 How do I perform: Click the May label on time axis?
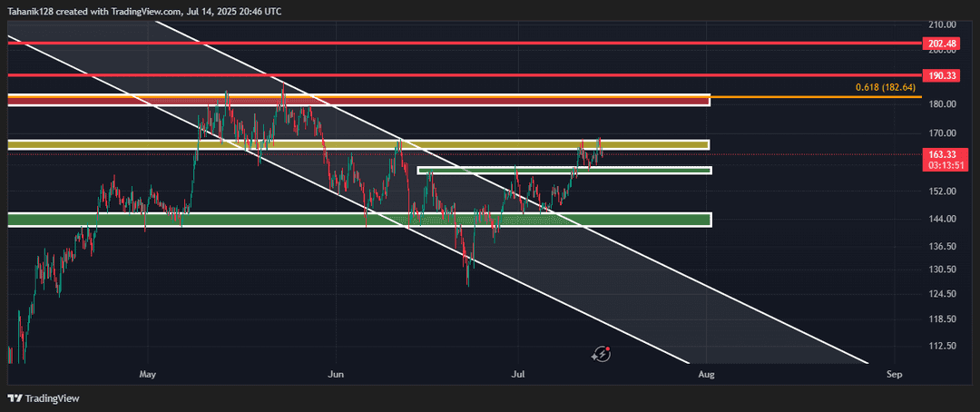pyautogui.click(x=147, y=375)
